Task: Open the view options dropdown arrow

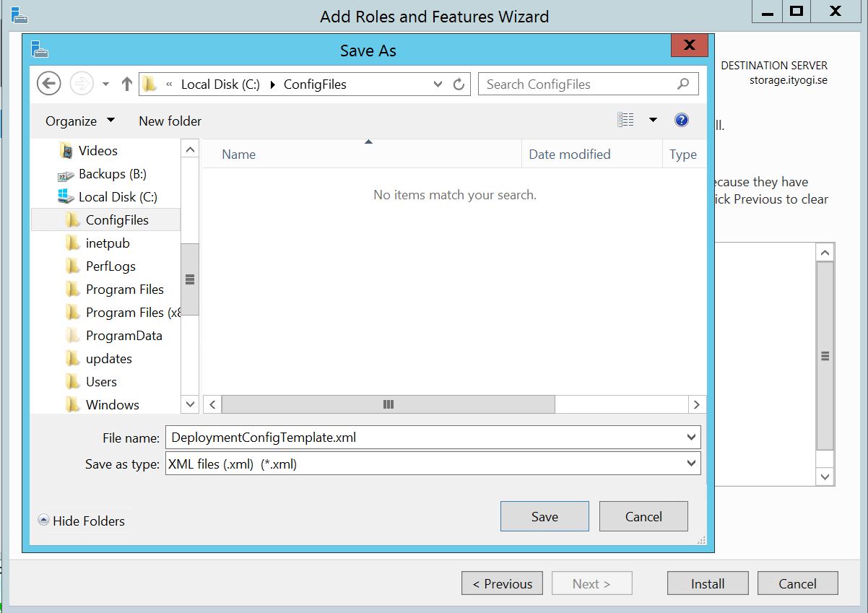Action: pos(653,120)
